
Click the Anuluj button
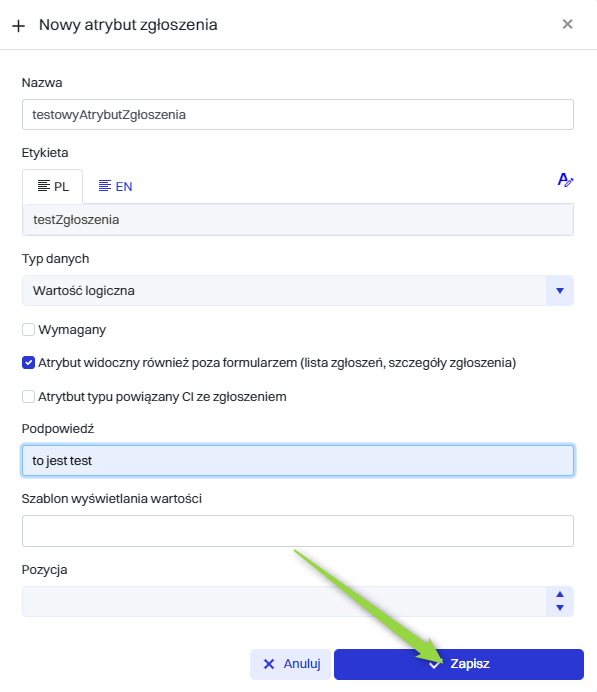[290, 664]
